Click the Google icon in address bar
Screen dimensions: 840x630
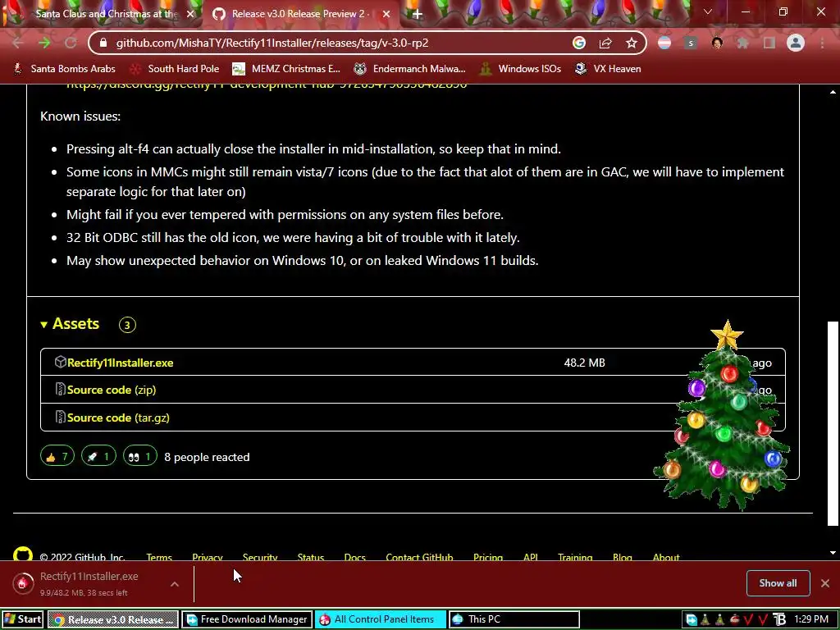(578, 43)
